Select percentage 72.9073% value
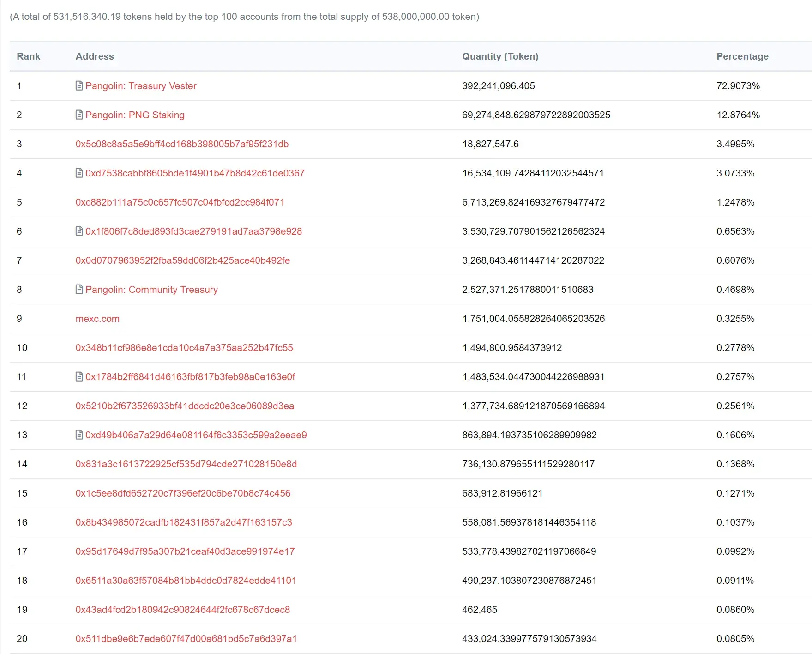 (738, 86)
